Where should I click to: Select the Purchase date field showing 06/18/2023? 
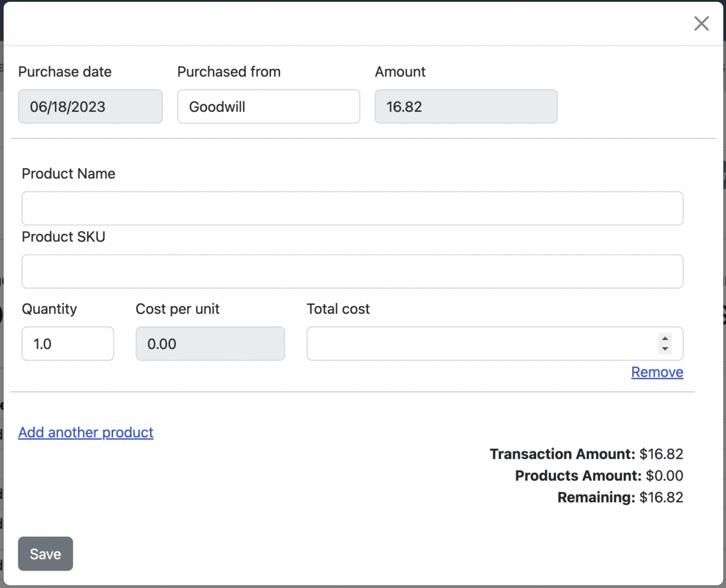tap(90, 106)
